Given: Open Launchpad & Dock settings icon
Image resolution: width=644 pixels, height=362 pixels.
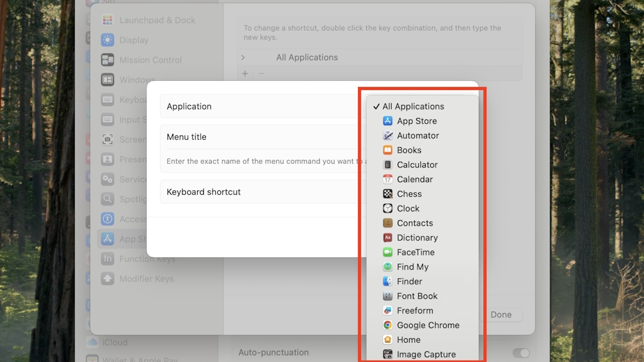Looking at the screenshot, I should pos(108,20).
